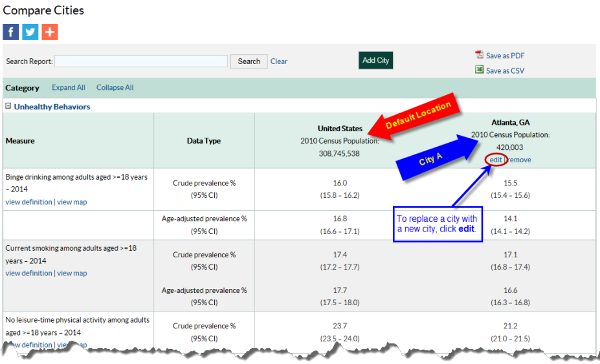Screen dimensions: 600x364
Task: Click the Twitter share icon
Action: [x=30, y=32]
